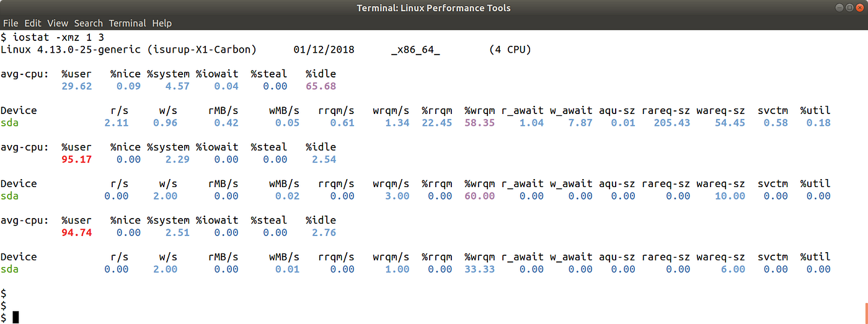This screenshot has width=868, height=324.
Task: Click the 58.35 %wrqm value
Action: 480,123
